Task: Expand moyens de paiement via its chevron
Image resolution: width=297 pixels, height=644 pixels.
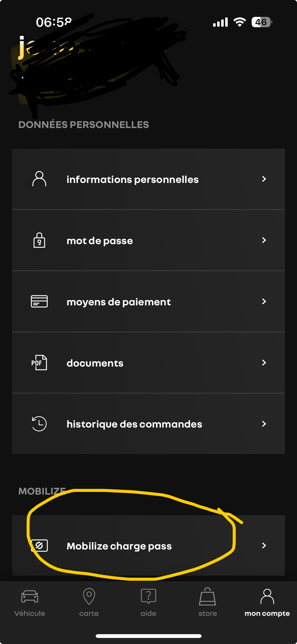Action: (x=264, y=301)
